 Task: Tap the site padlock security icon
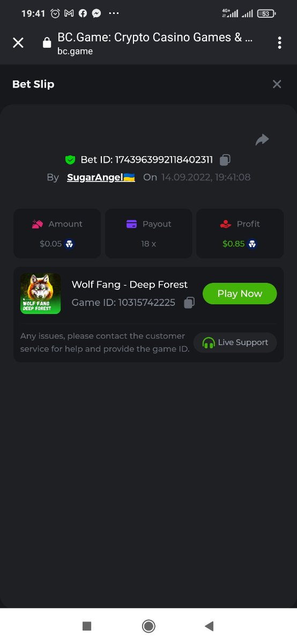click(x=47, y=43)
